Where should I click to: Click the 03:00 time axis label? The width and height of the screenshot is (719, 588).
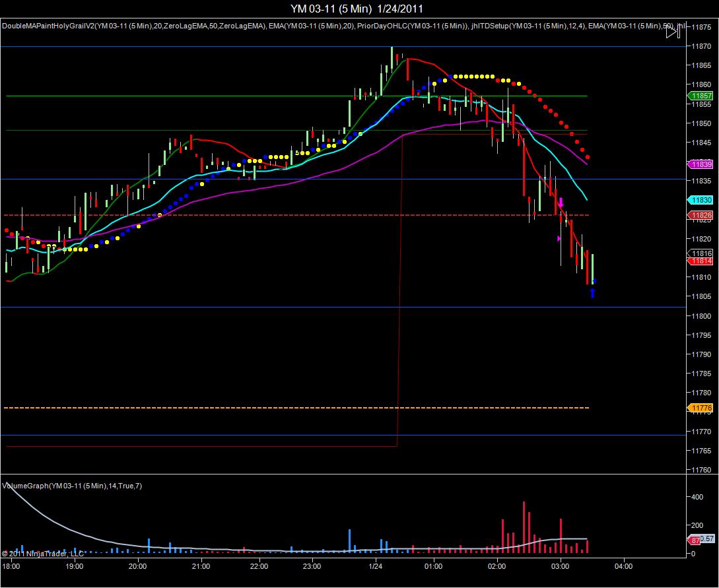point(561,566)
